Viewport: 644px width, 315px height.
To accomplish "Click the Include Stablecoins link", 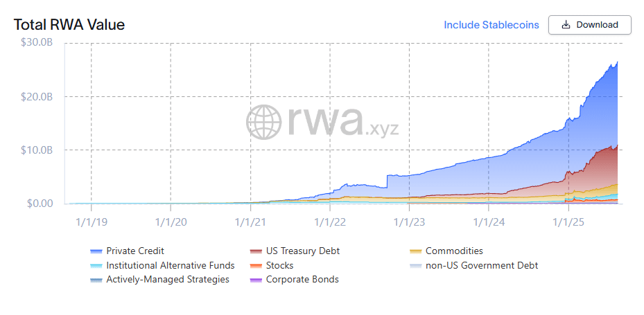I will [x=491, y=25].
